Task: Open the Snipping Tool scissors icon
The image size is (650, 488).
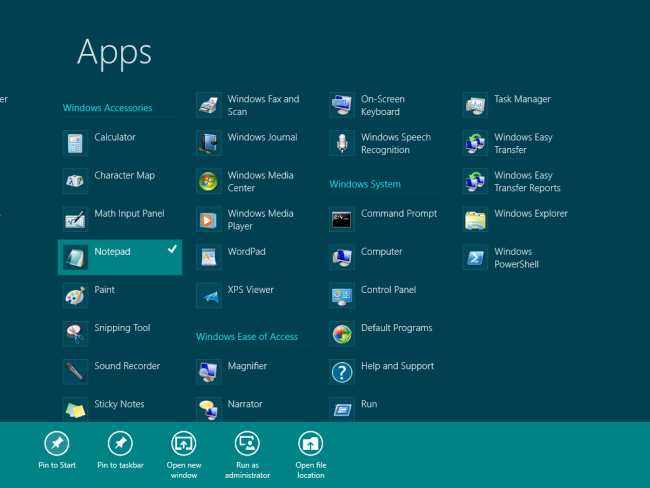Action: tap(75, 334)
